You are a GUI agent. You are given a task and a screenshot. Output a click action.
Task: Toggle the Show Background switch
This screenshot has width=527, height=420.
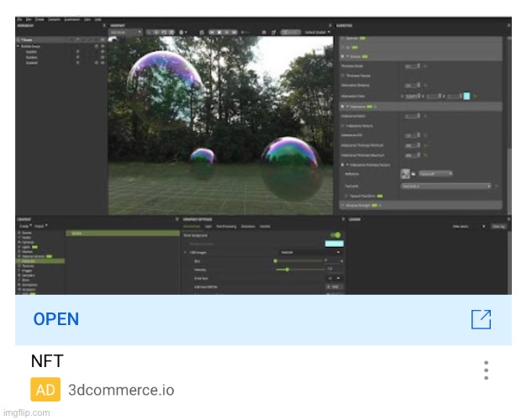coord(335,235)
